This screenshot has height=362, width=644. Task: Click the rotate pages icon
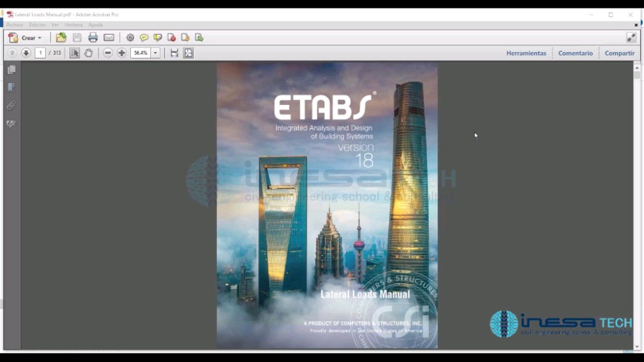199,38
